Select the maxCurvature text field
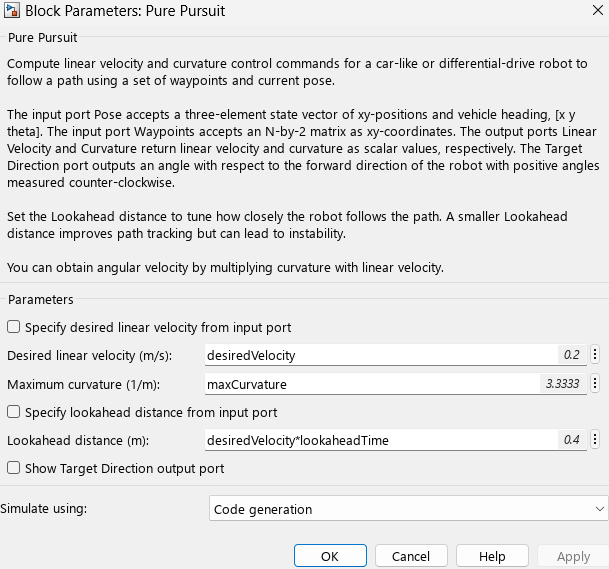609x569 pixels. [x=370, y=384]
